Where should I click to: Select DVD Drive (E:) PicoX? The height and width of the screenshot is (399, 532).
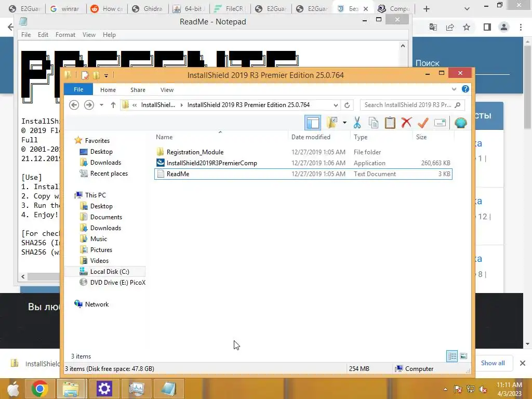pyautogui.click(x=117, y=282)
